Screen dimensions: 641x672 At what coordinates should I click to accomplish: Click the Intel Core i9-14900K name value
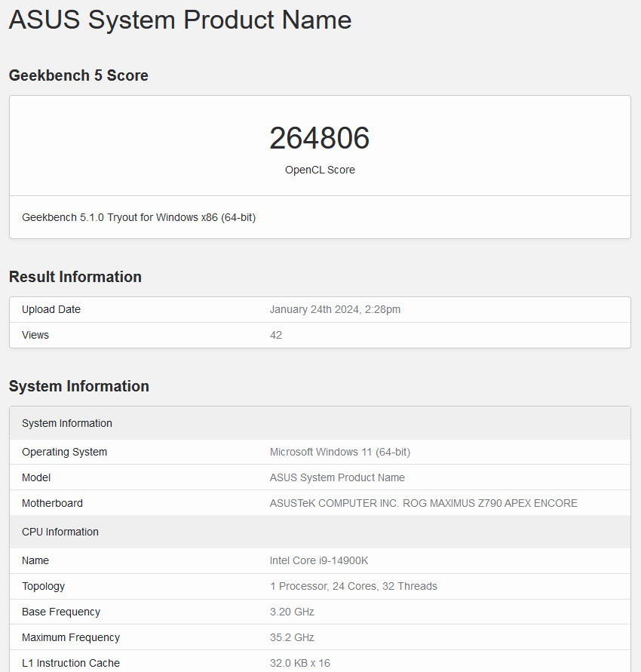(319, 560)
